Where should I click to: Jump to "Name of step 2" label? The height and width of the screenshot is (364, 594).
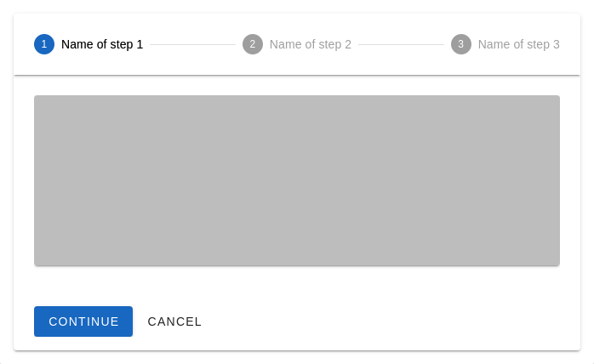[310, 44]
